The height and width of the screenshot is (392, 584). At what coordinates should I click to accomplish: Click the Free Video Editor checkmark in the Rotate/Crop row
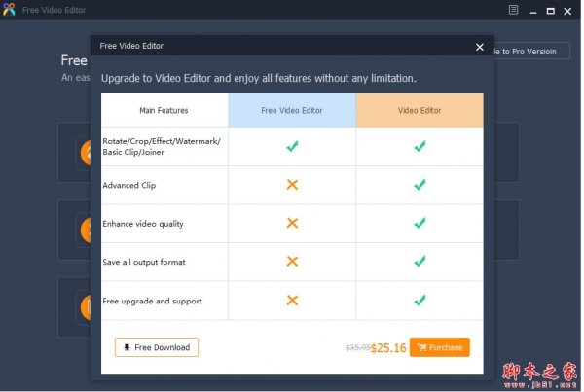[294, 147]
